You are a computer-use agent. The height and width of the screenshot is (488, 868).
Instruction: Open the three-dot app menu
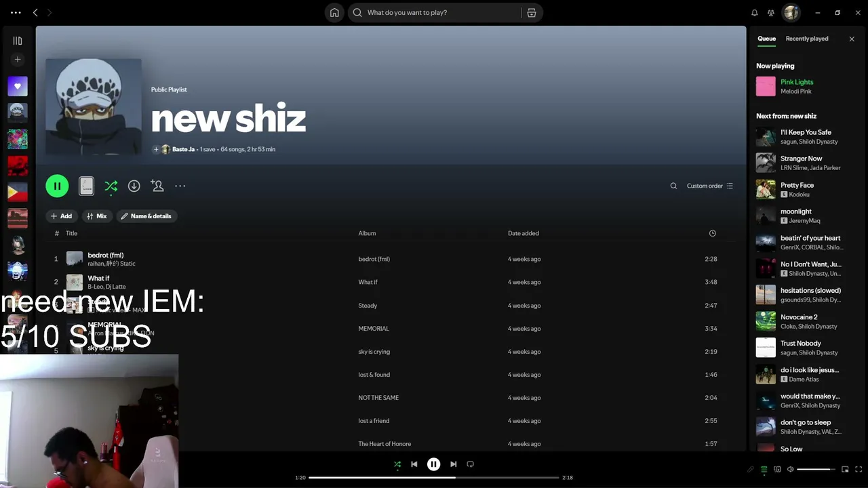click(x=16, y=12)
